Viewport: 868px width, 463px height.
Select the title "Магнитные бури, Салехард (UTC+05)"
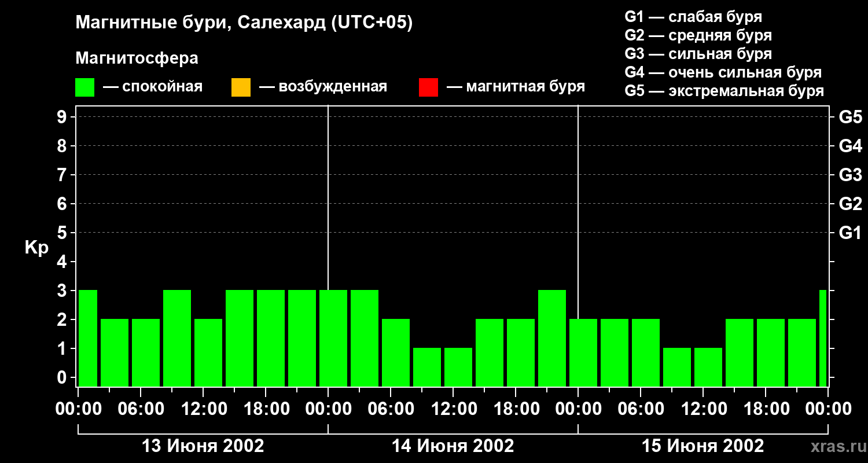click(244, 23)
